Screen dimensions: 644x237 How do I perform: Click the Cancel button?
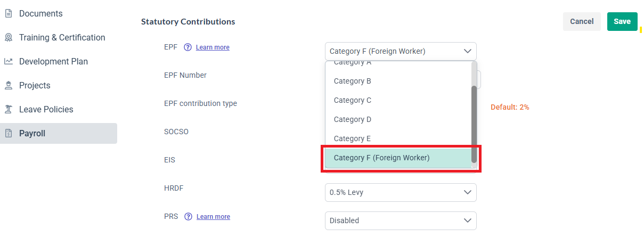click(582, 21)
